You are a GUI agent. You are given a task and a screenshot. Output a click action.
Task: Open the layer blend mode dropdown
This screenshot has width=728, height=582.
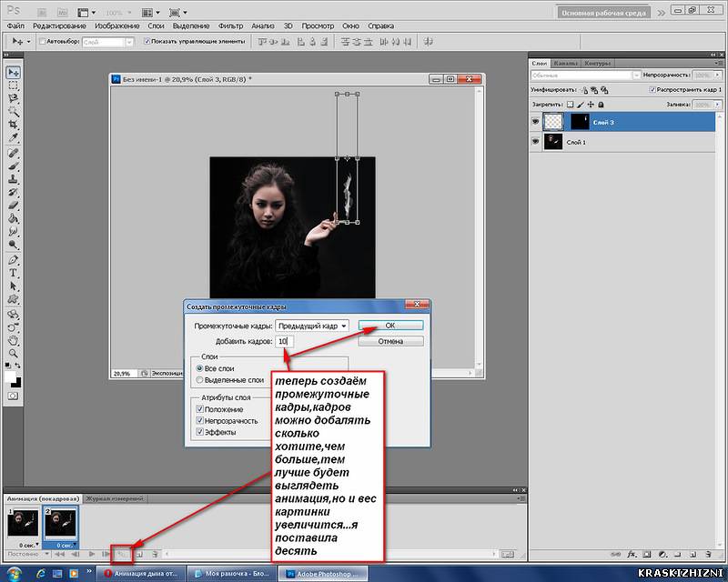(x=585, y=75)
